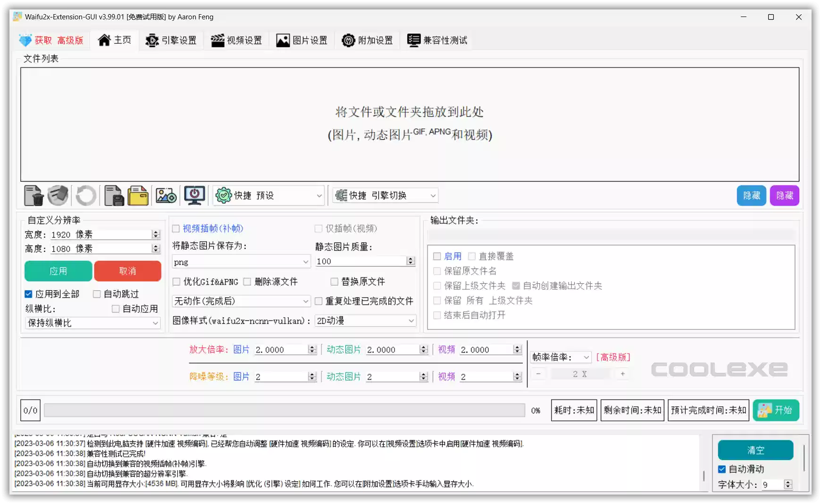Clear the file list with eraser icon
The height and width of the screenshot is (504, 821).
pyautogui.click(x=58, y=195)
